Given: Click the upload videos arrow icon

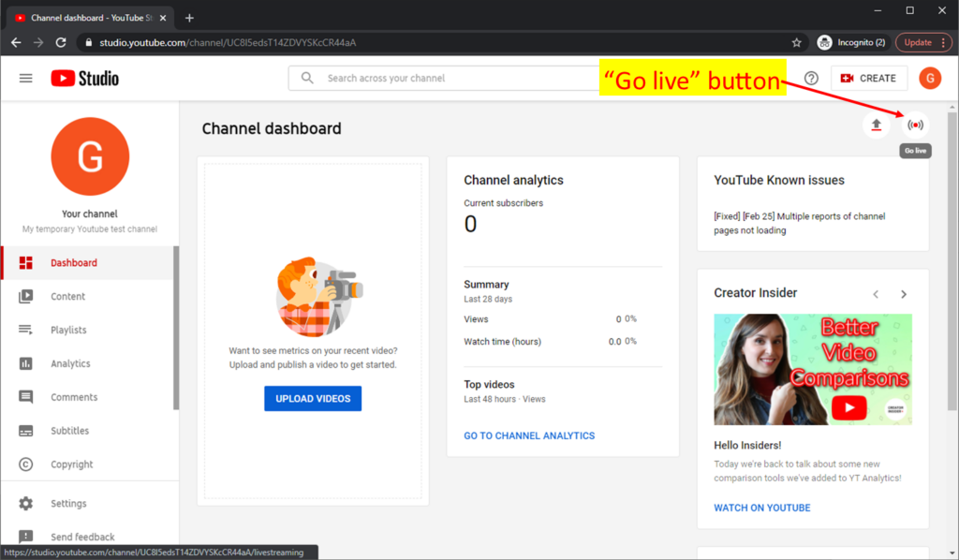Looking at the screenshot, I should [877, 125].
